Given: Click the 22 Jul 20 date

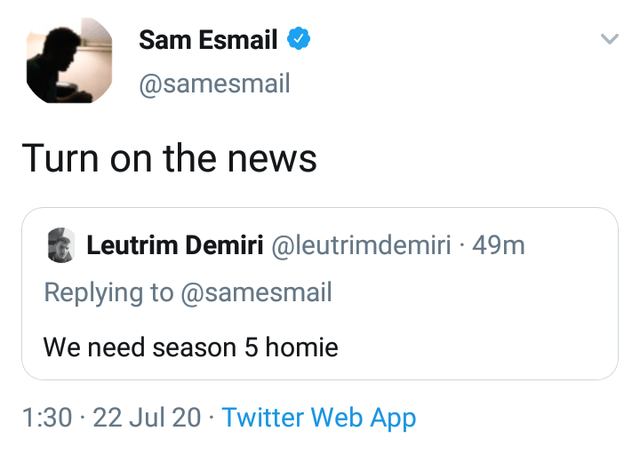Looking at the screenshot, I should [x=147, y=417].
